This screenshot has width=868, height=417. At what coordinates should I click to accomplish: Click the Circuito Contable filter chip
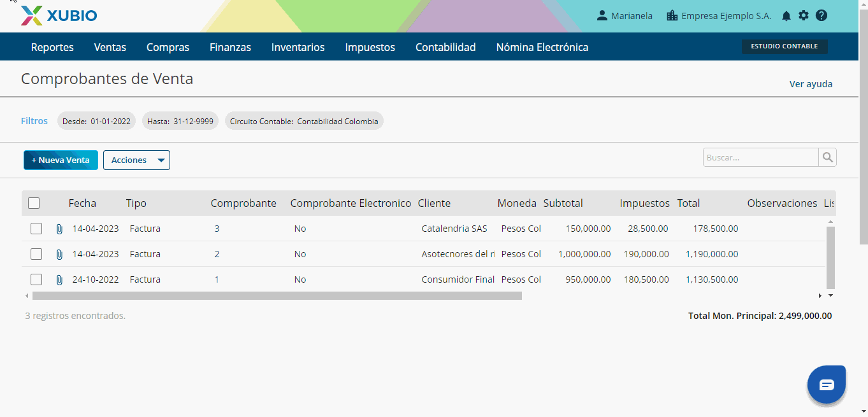point(304,121)
